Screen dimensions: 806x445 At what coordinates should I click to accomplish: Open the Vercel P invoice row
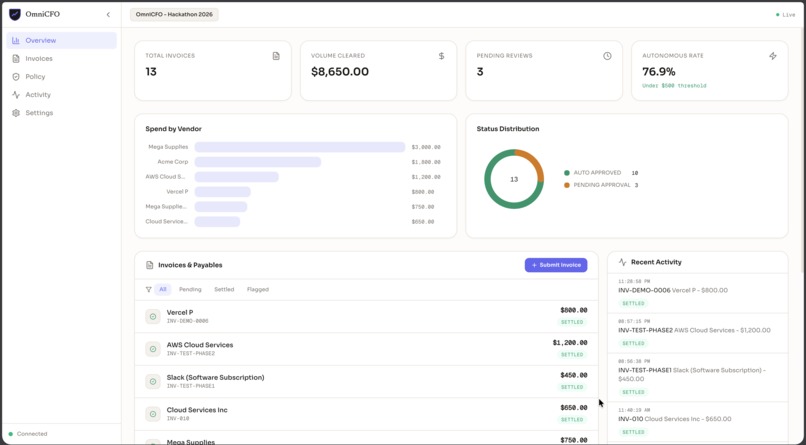367,317
